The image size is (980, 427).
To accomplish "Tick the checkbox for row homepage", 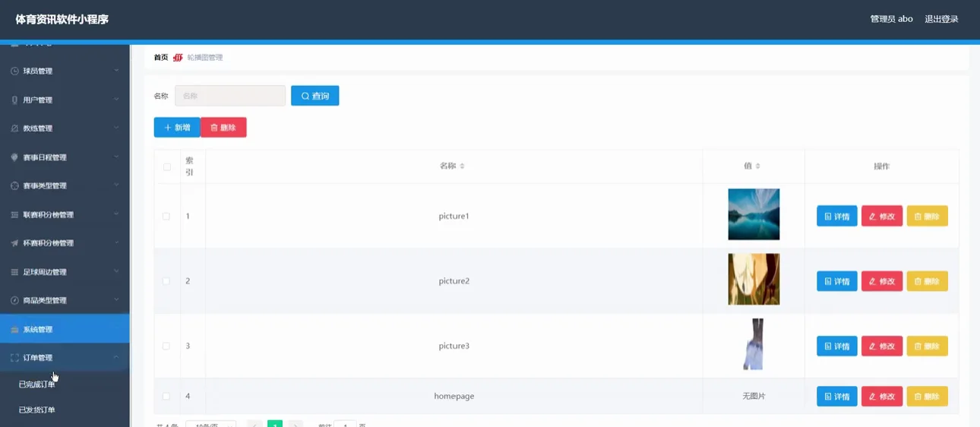I will pyautogui.click(x=166, y=396).
